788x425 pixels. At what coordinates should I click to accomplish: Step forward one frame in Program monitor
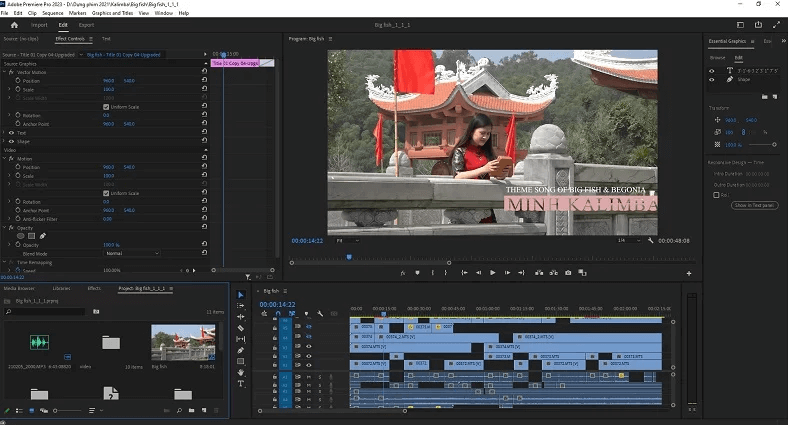[507, 273]
